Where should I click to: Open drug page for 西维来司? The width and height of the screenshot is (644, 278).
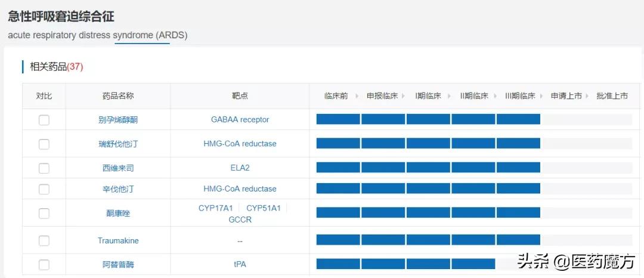(118, 168)
